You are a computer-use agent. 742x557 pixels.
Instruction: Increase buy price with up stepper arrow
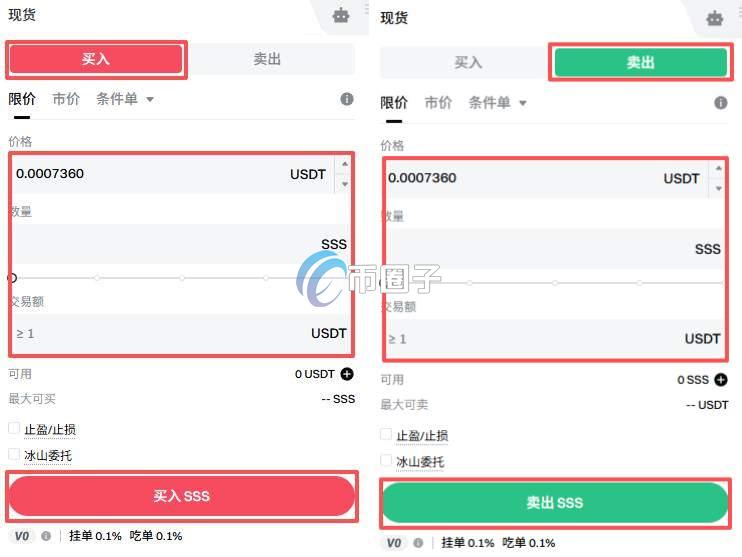pos(345,164)
